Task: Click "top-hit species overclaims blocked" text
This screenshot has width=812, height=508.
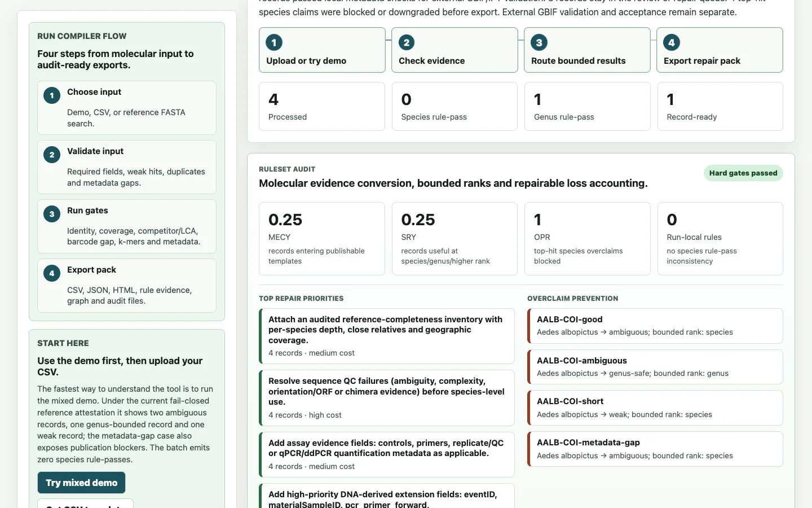Action: (579, 256)
